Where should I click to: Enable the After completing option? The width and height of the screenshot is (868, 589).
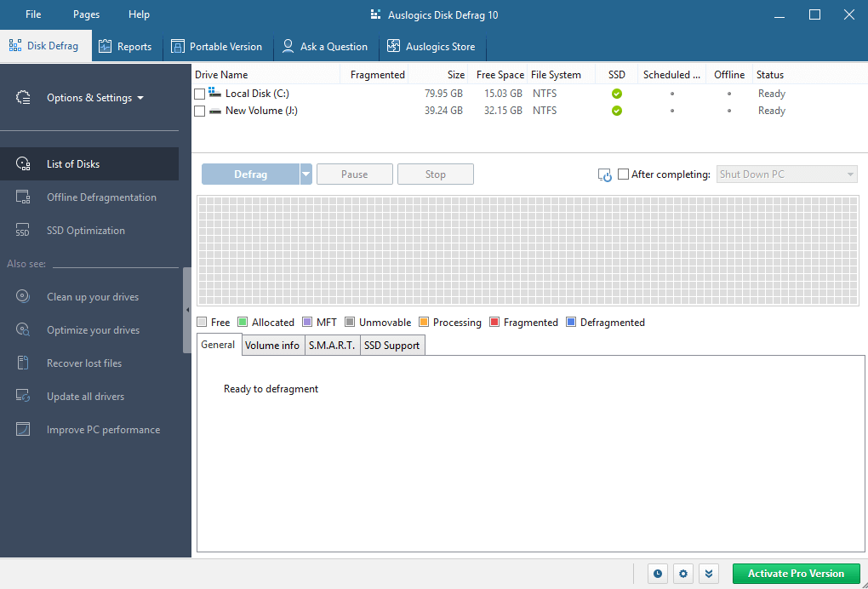(x=624, y=174)
